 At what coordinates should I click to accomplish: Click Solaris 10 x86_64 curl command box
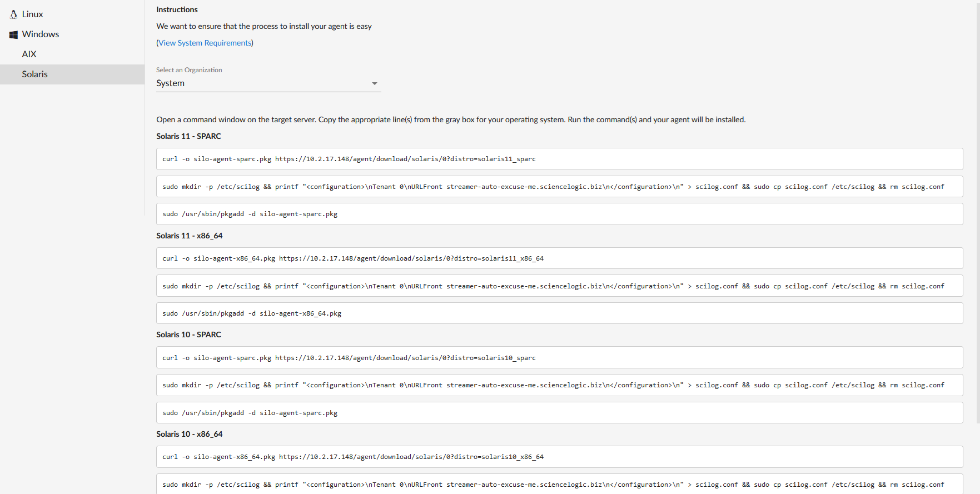pos(559,457)
